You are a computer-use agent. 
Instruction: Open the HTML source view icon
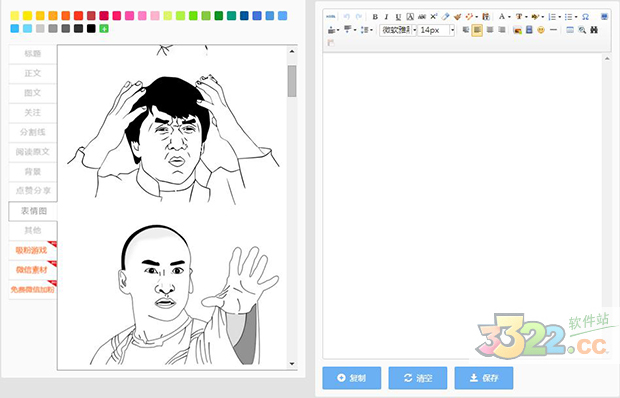(x=331, y=17)
